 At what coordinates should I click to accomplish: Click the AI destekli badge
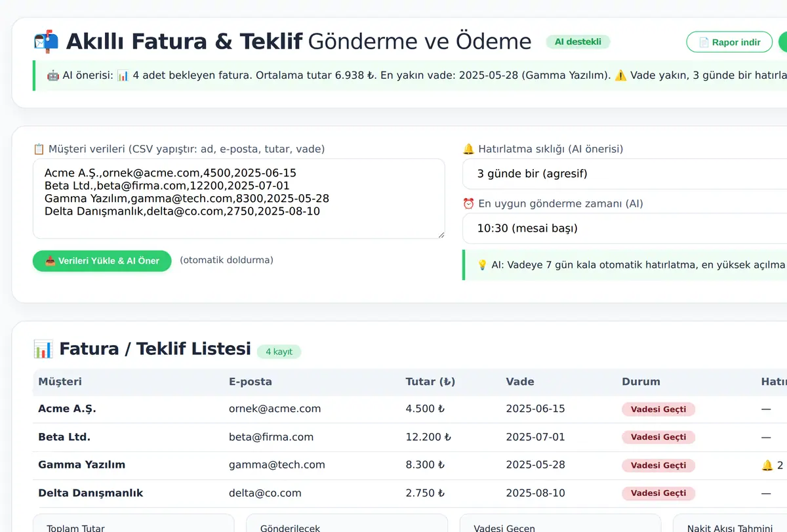coord(578,42)
